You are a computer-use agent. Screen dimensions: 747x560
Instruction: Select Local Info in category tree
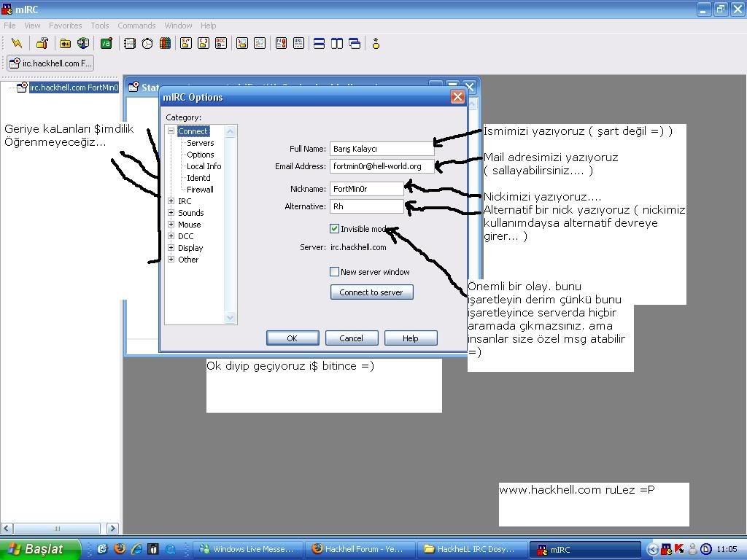(204, 166)
